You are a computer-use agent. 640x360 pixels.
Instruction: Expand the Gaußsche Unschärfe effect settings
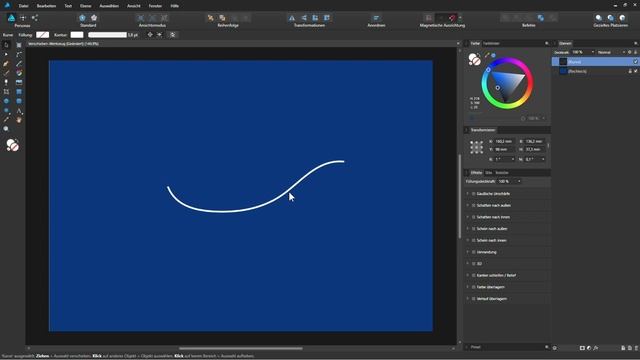coord(468,194)
